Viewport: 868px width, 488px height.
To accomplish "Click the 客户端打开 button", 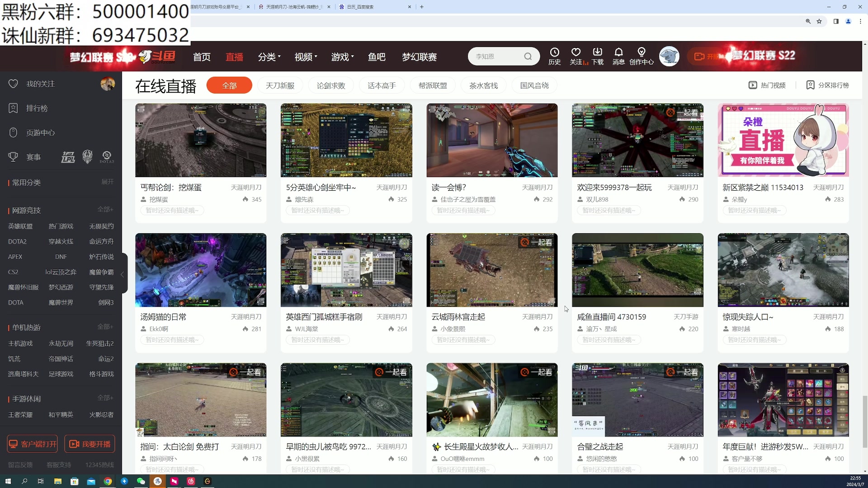I will click(33, 444).
